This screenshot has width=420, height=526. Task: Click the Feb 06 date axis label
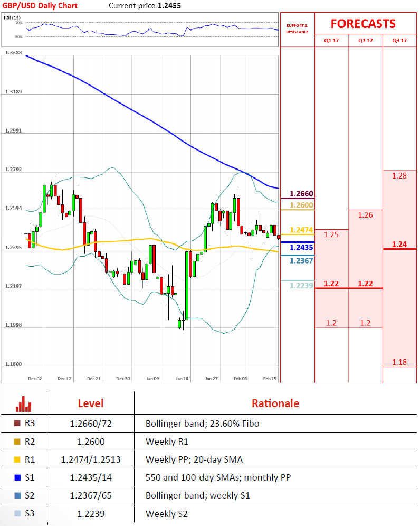pos(240,379)
